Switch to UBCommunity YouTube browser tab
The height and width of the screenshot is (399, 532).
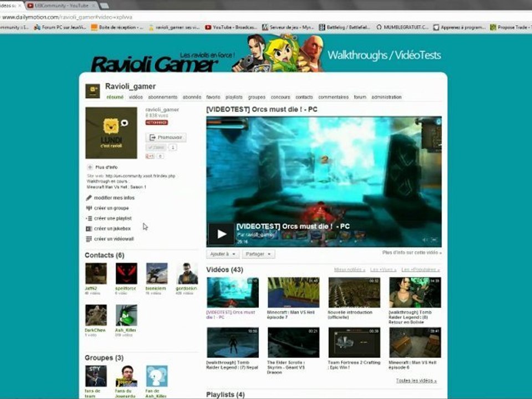point(61,6)
